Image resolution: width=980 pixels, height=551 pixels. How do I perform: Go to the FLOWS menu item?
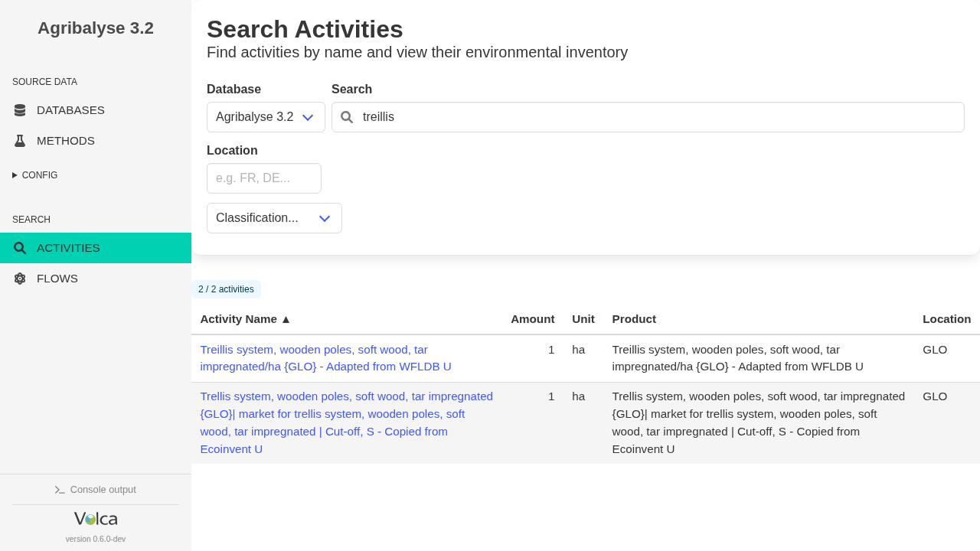point(96,279)
